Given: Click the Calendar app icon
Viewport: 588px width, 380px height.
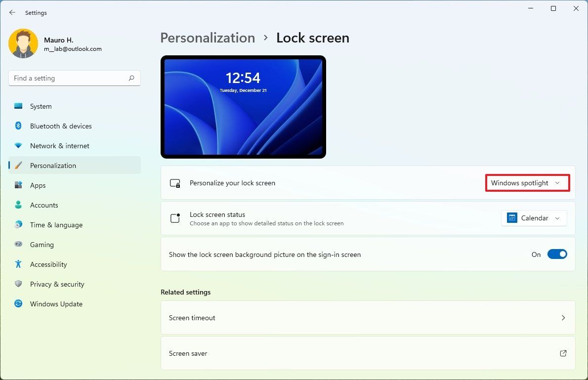Looking at the screenshot, I should [x=511, y=217].
